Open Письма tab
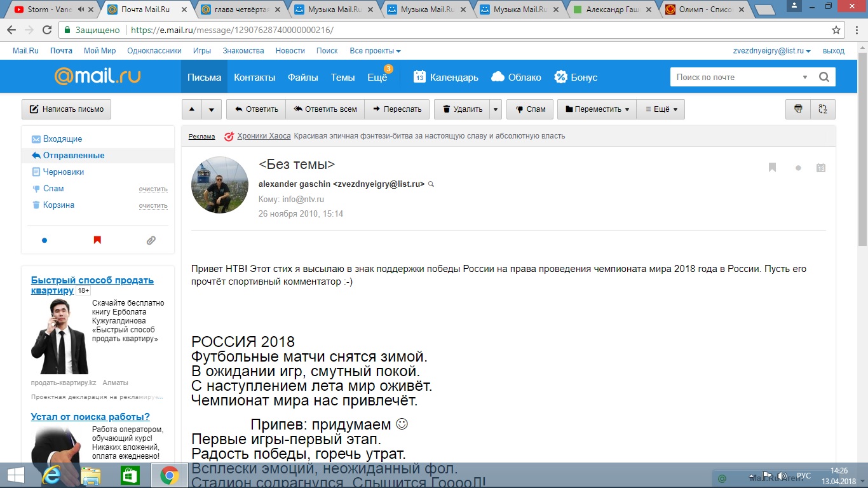 (x=204, y=77)
